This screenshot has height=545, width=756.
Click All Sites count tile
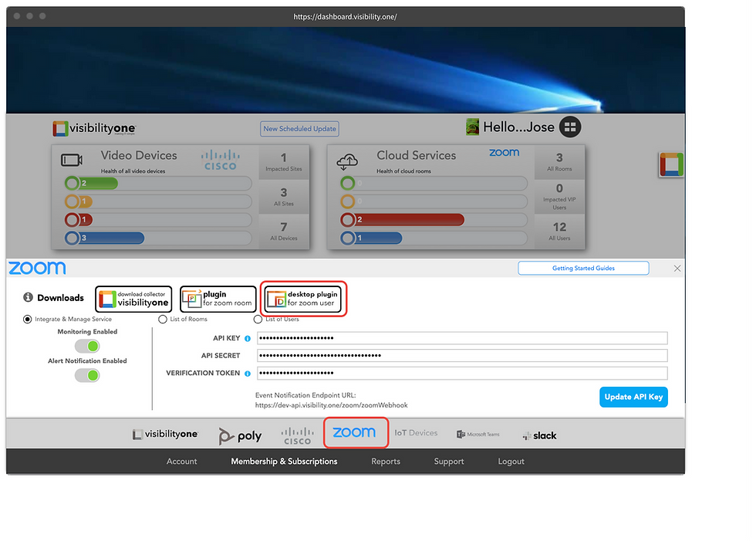pos(284,197)
